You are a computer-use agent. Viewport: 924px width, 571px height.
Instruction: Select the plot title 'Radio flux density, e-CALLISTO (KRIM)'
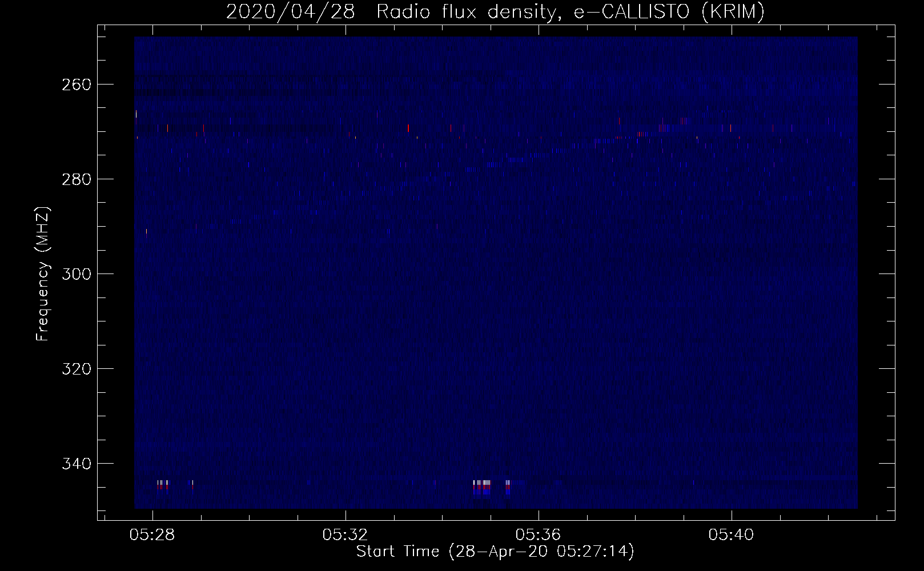tap(570, 12)
